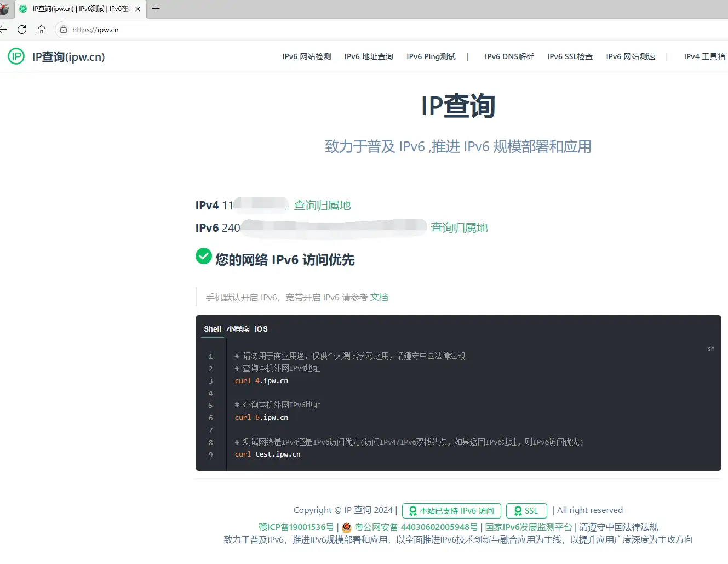Click 查询归属地 next to the IPv4 address
Image resolution: width=728 pixels, height=564 pixels.
322,205
